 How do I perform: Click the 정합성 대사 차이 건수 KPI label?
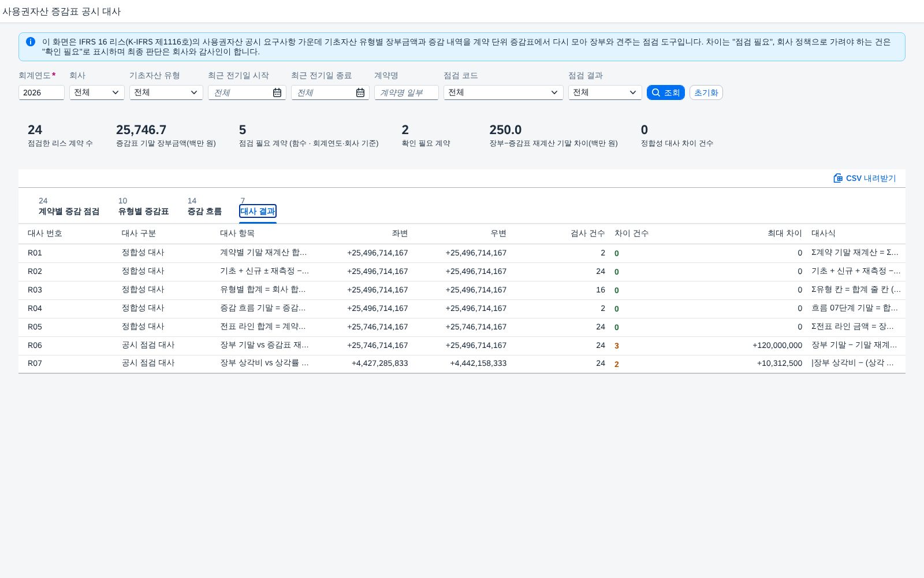(x=677, y=143)
